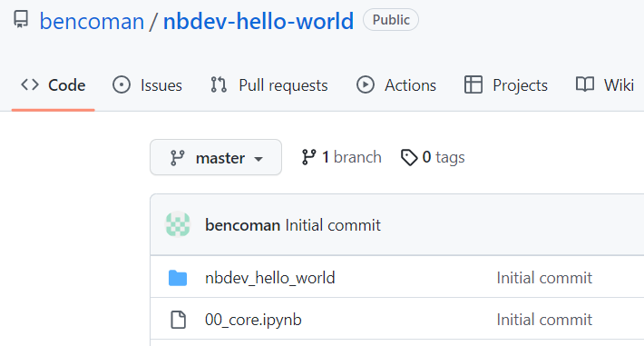The image size is (644, 346).
Task: Open the Pull requests tab
Action: pos(269,85)
